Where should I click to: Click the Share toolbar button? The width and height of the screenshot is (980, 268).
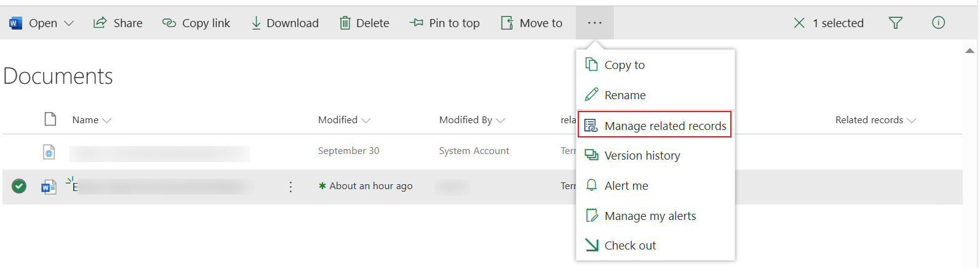pos(118,23)
